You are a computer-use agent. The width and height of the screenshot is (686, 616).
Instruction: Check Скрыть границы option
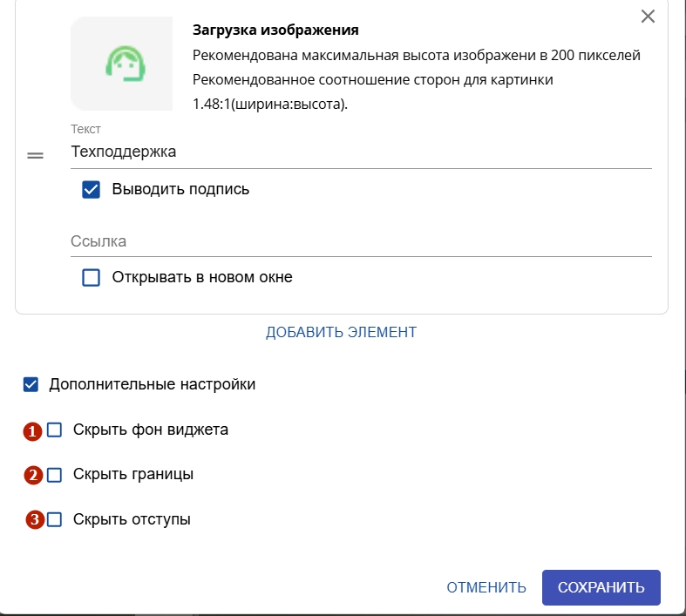54,475
